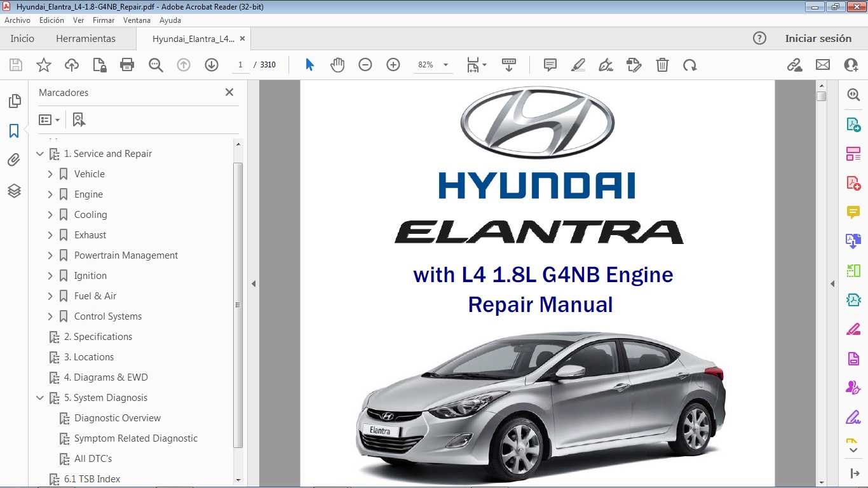Save the file with the floppy disk icon
The image size is (868, 488).
(16, 65)
